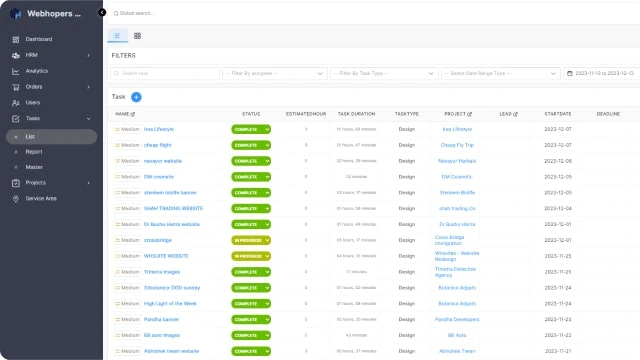This screenshot has width=640, height=360.
Task: Open the Cheap Fly Trip project link
Action: [457, 145]
